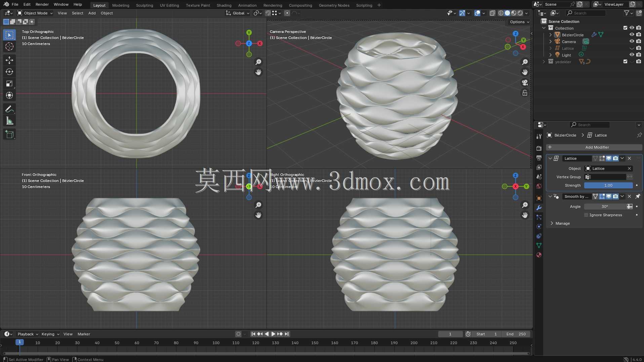Expand the Manage section
This screenshot has width=644, height=362.
(x=562, y=223)
